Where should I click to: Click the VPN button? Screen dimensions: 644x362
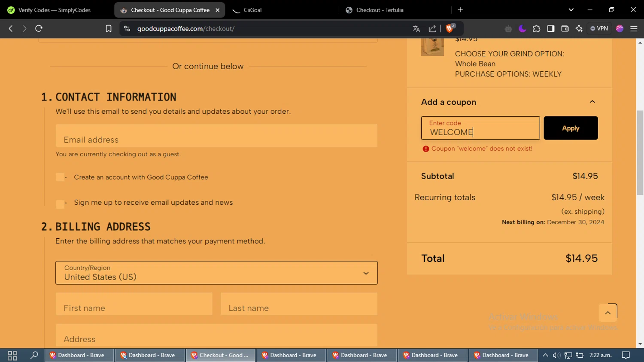click(x=599, y=29)
